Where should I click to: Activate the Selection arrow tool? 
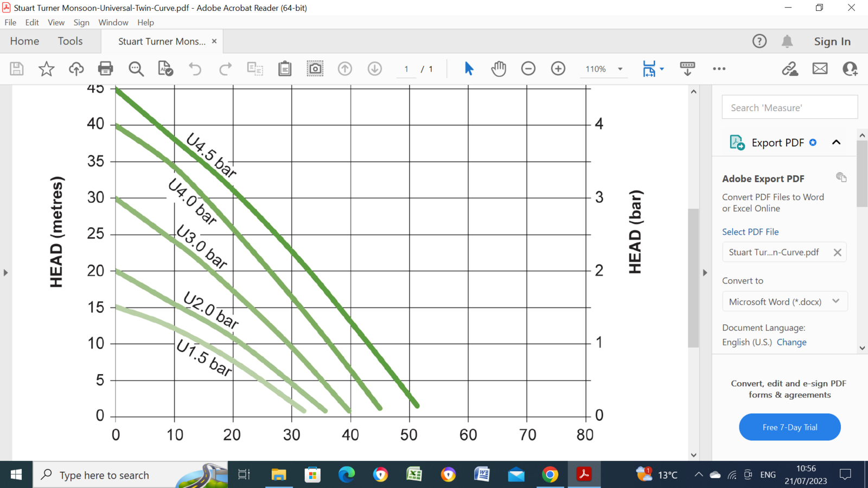tap(469, 69)
